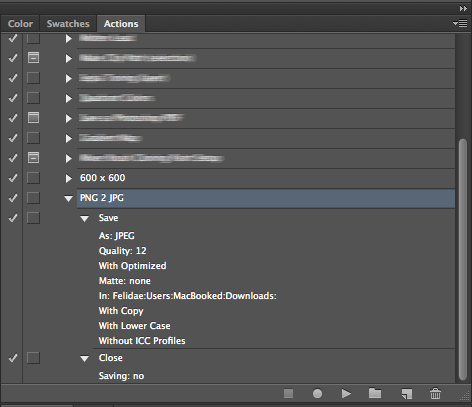Switch to the Swatches tab
This screenshot has height=407, width=472.
click(68, 24)
